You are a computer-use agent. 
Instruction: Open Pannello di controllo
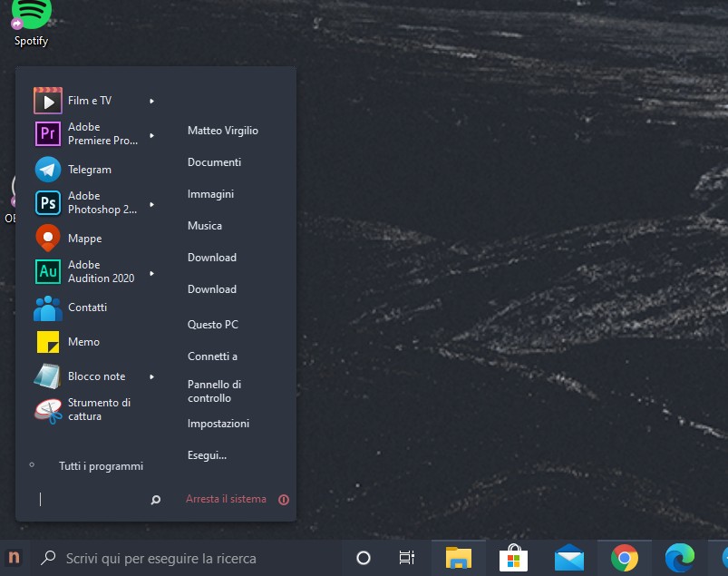point(214,391)
